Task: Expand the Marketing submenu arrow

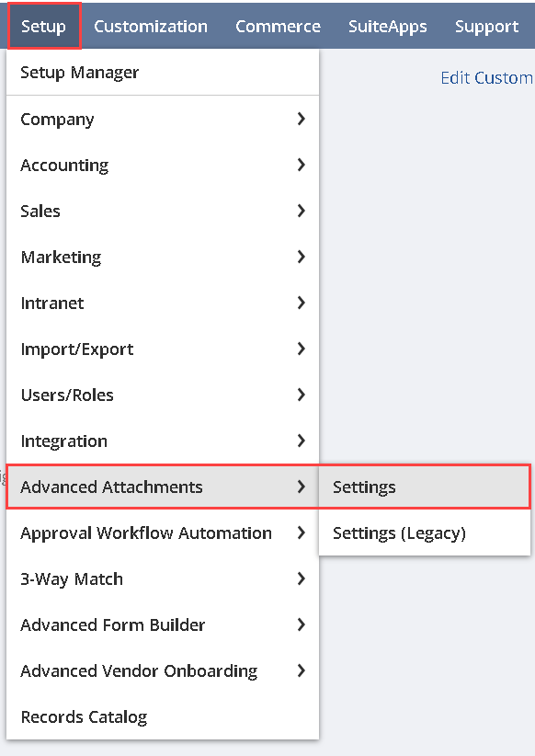Action: pos(302,257)
